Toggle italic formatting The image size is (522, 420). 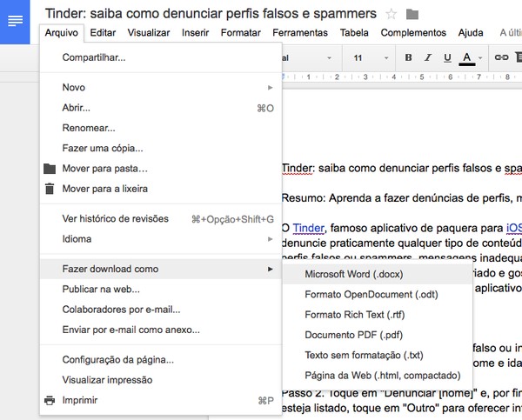pyautogui.click(x=428, y=57)
